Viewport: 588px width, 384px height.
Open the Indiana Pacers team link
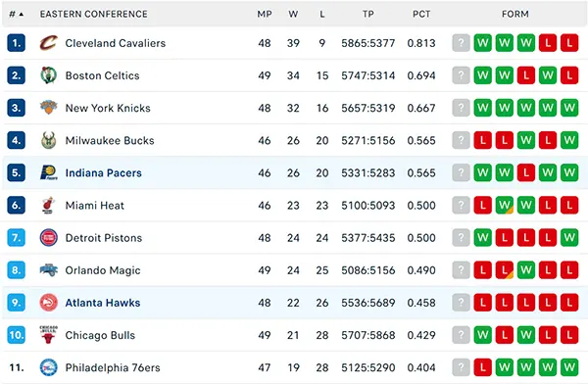coord(104,172)
